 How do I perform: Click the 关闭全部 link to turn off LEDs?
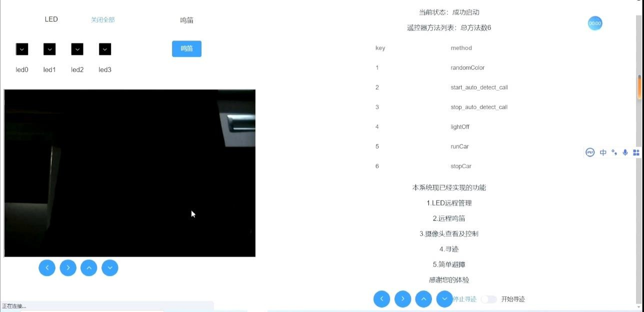pyautogui.click(x=102, y=20)
